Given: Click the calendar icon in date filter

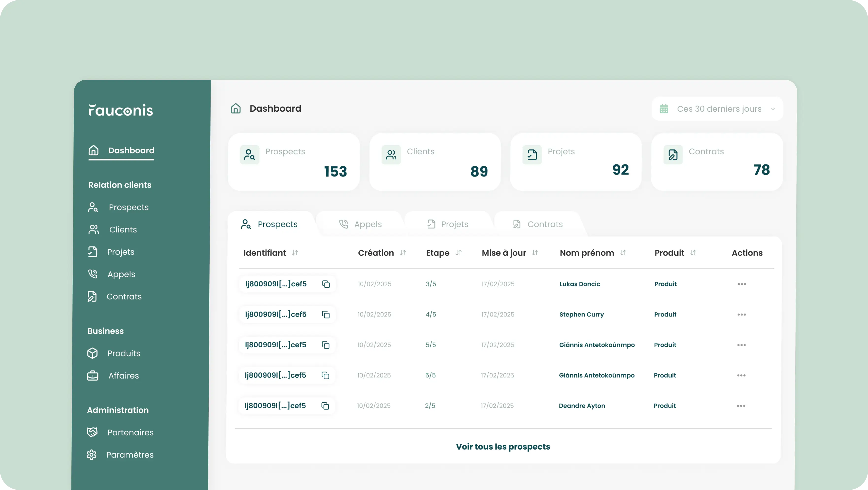Looking at the screenshot, I should [x=664, y=109].
